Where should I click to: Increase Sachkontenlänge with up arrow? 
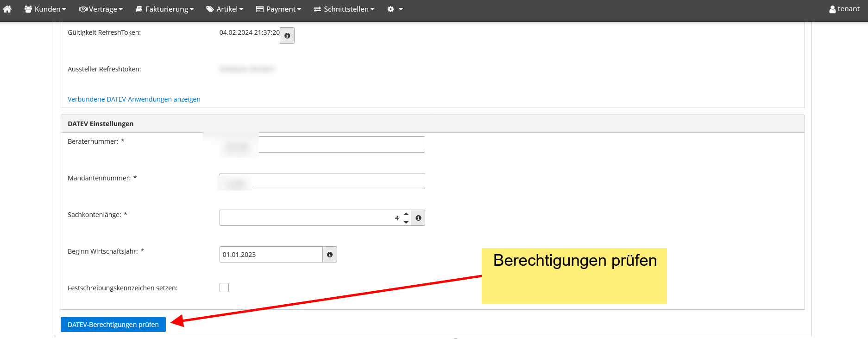click(406, 214)
